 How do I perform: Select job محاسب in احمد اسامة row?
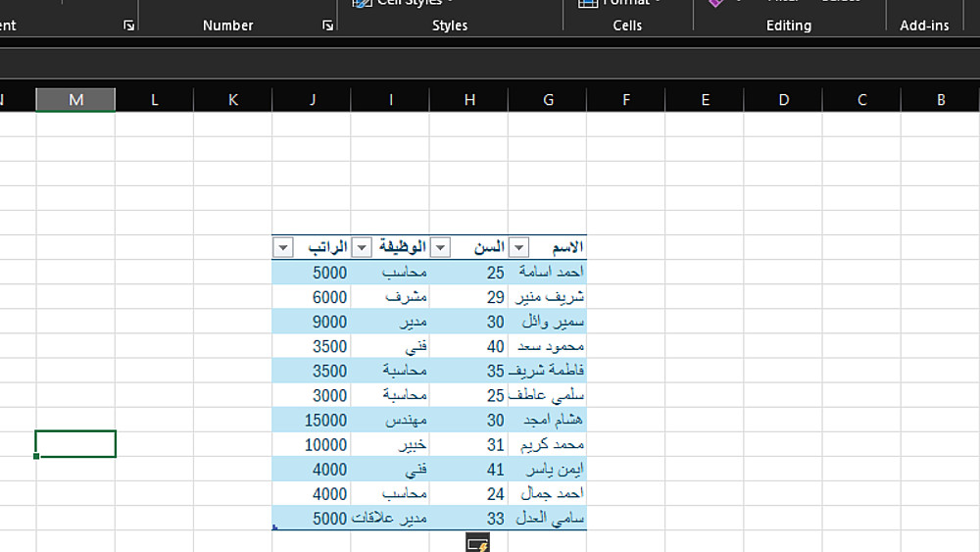[390, 272]
